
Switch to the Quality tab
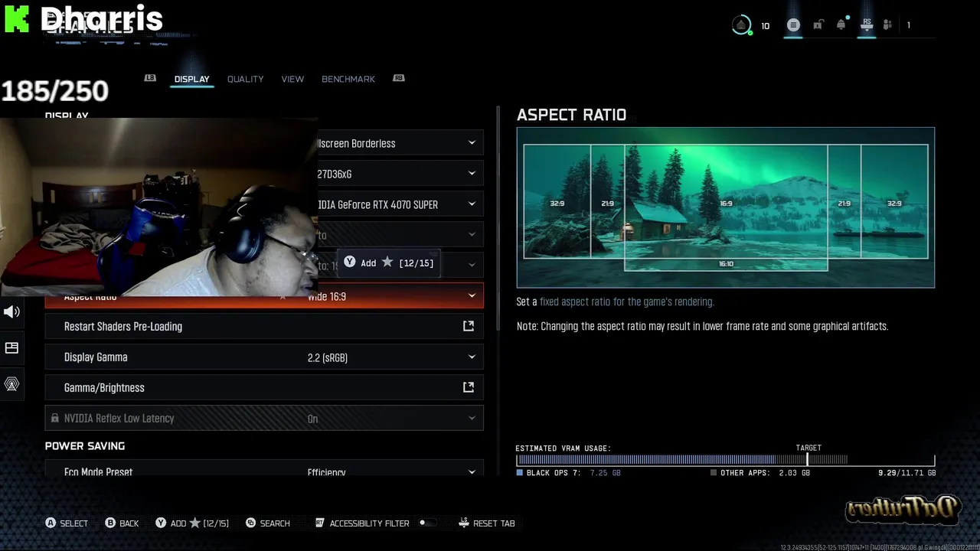tap(245, 79)
